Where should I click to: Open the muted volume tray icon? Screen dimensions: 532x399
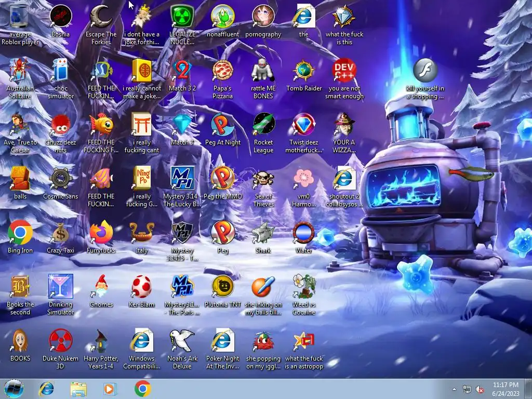point(480,390)
